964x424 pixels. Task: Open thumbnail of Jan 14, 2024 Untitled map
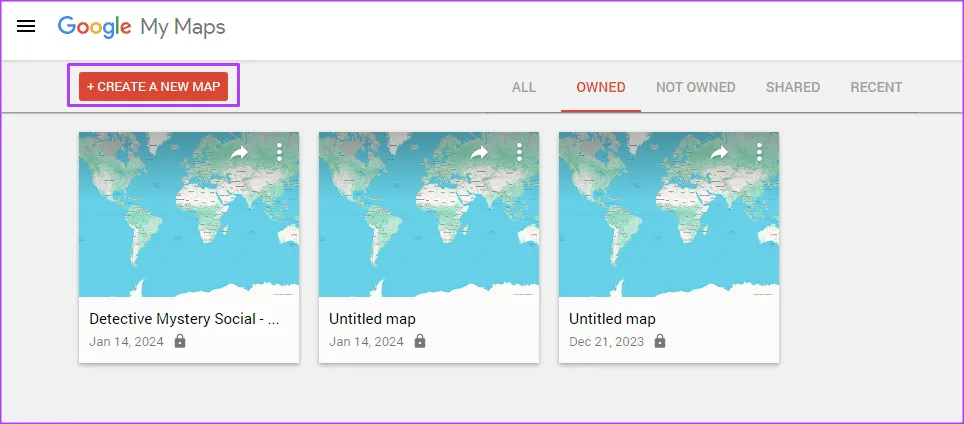(429, 225)
